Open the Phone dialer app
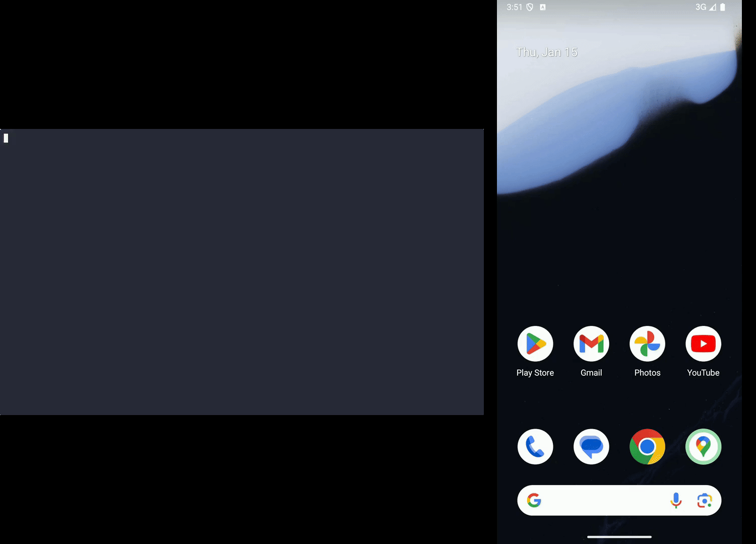Screen dimensions: 756x544 tap(535, 447)
